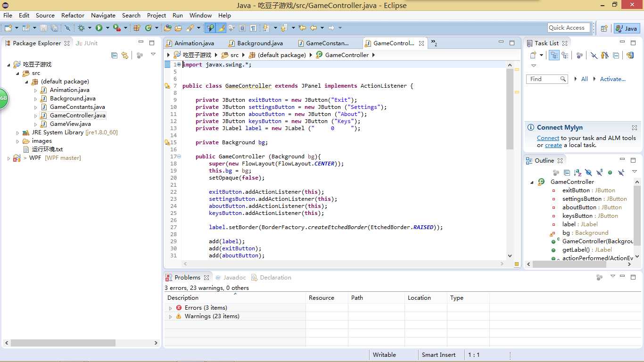Click the New Task icon in Task List

coord(533,55)
